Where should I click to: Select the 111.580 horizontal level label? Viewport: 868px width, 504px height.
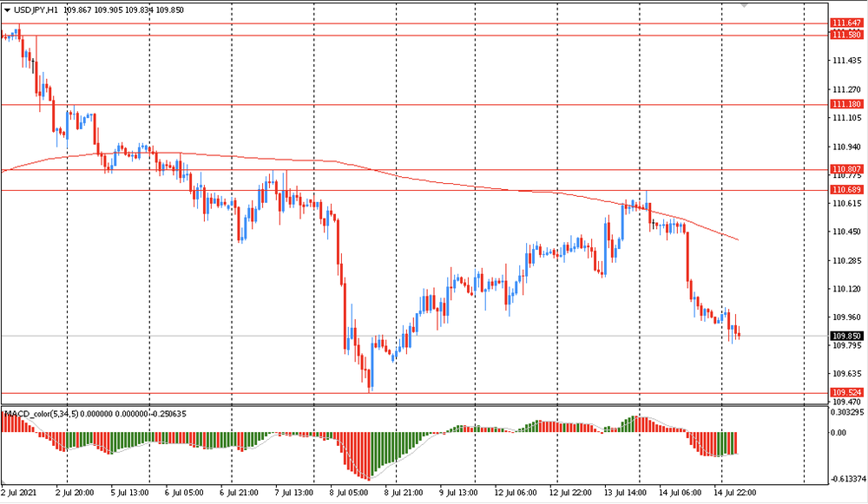pyautogui.click(x=846, y=35)
